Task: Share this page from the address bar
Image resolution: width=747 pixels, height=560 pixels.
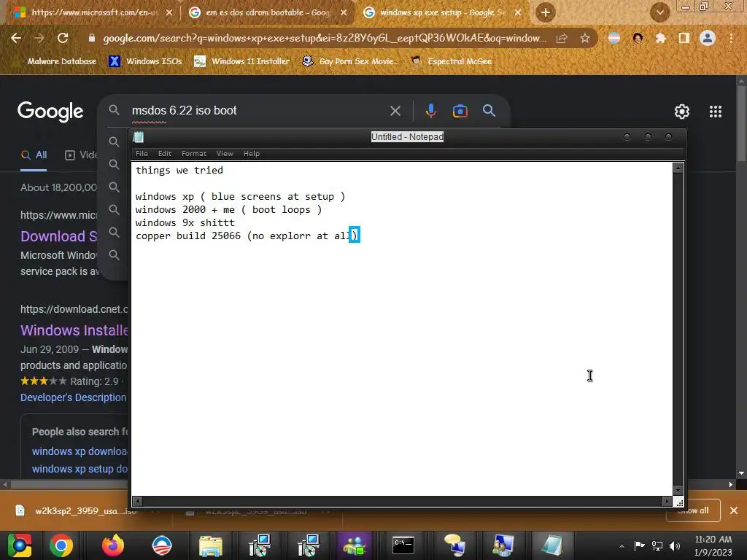Action: (x=562, y=38)
